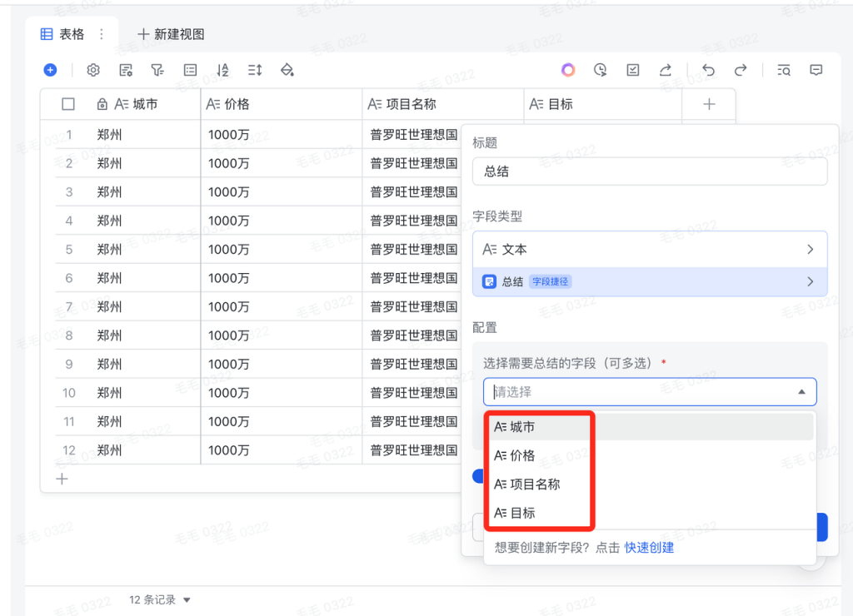Open the colorful AI assistant ring icon
853x616 pixels.
(568, 70)
